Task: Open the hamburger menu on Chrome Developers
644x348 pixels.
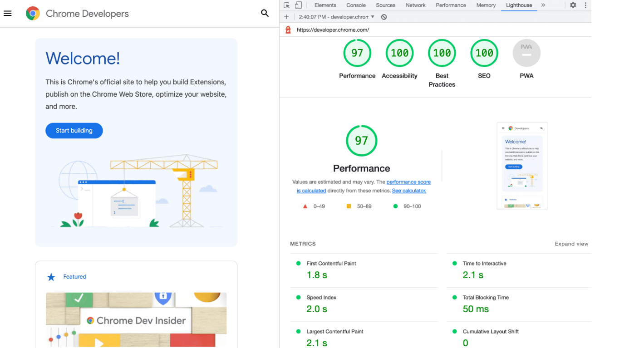Action: pyautogui.click(x=7, y=13)
